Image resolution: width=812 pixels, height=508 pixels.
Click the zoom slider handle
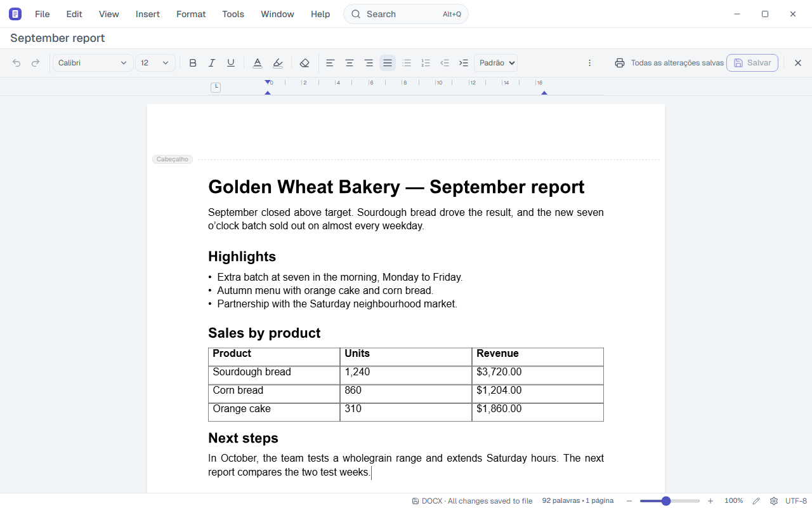click(x=666, y=501)
